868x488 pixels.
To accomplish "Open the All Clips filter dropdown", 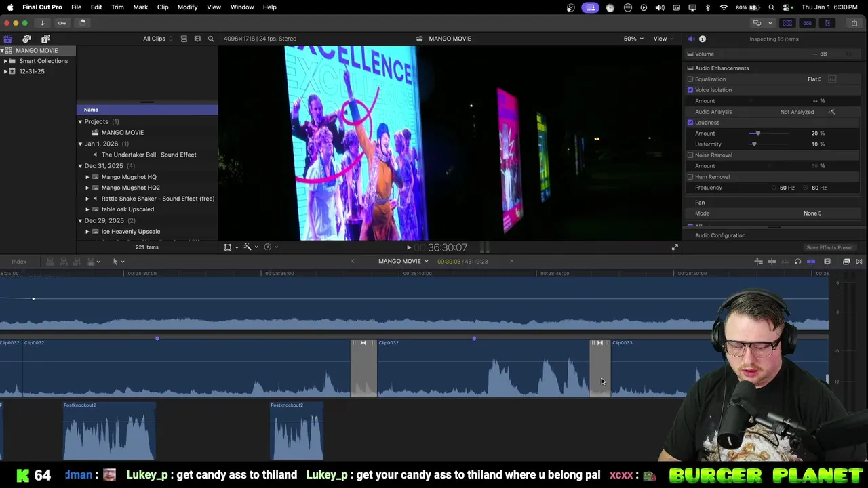I will coord(157,39).
